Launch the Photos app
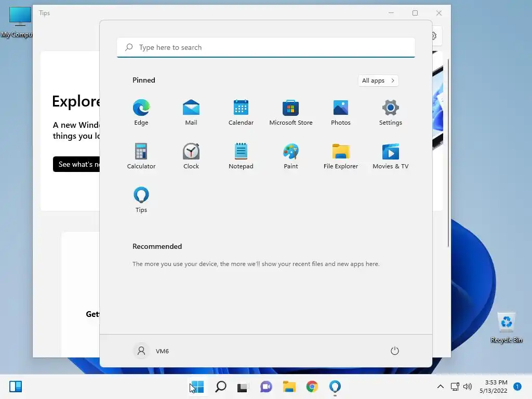532x399 pixels. coord(341,113)
